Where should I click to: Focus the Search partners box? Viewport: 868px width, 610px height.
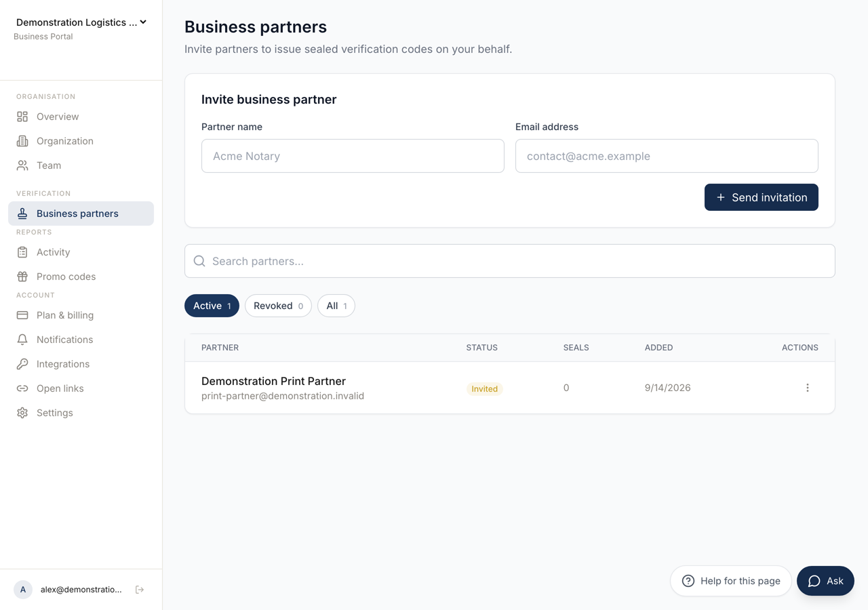[x=510, y=261]
